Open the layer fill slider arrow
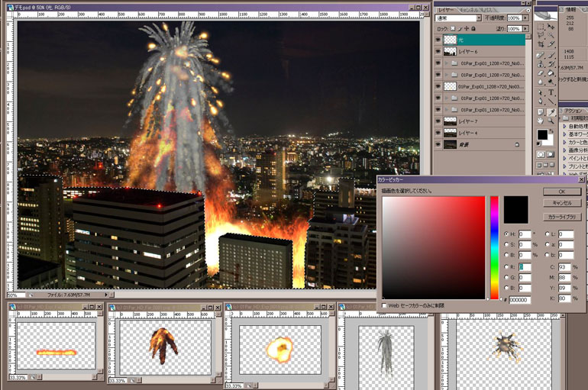Screen dimensions: 588x390 tap(525, 28)
